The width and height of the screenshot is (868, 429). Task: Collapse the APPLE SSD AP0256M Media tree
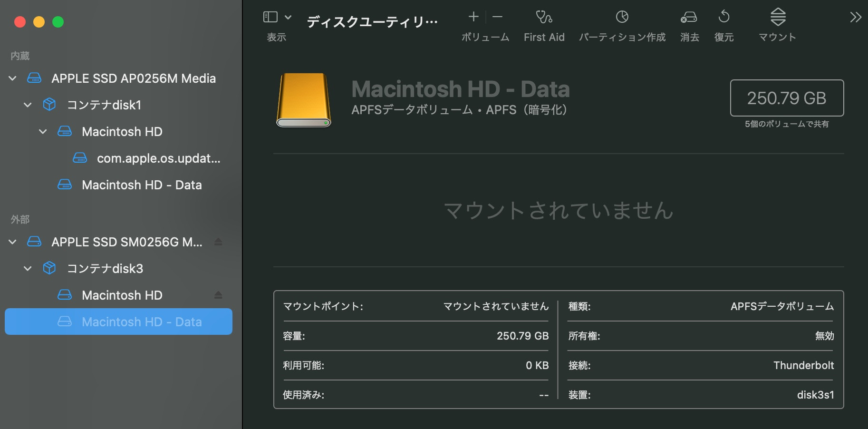[13, 78]
